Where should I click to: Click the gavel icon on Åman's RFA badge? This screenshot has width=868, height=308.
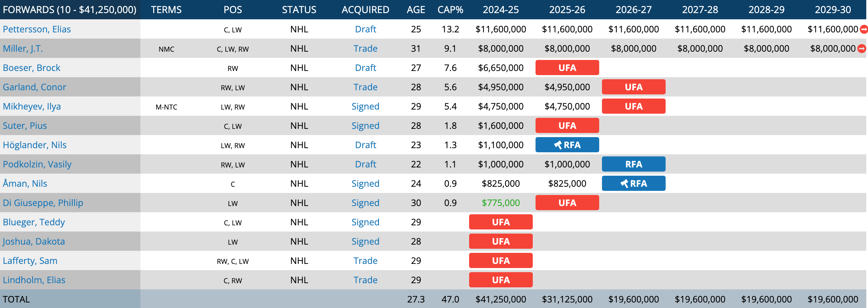click(x=624, y=184)
